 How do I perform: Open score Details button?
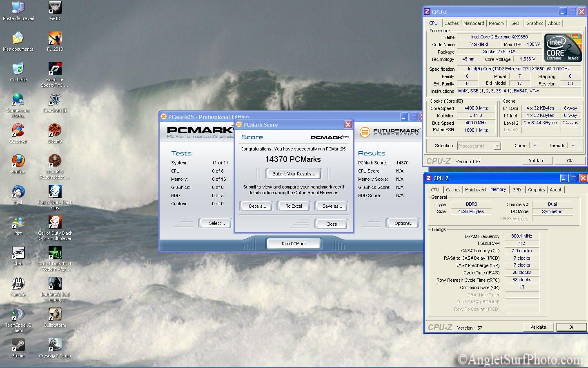point(257,206)
